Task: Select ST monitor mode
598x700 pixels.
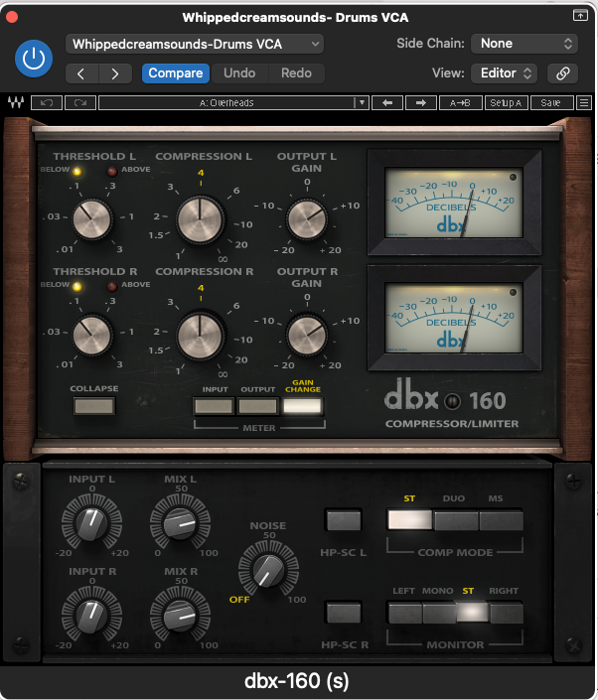Action: (x=472, y=613)
